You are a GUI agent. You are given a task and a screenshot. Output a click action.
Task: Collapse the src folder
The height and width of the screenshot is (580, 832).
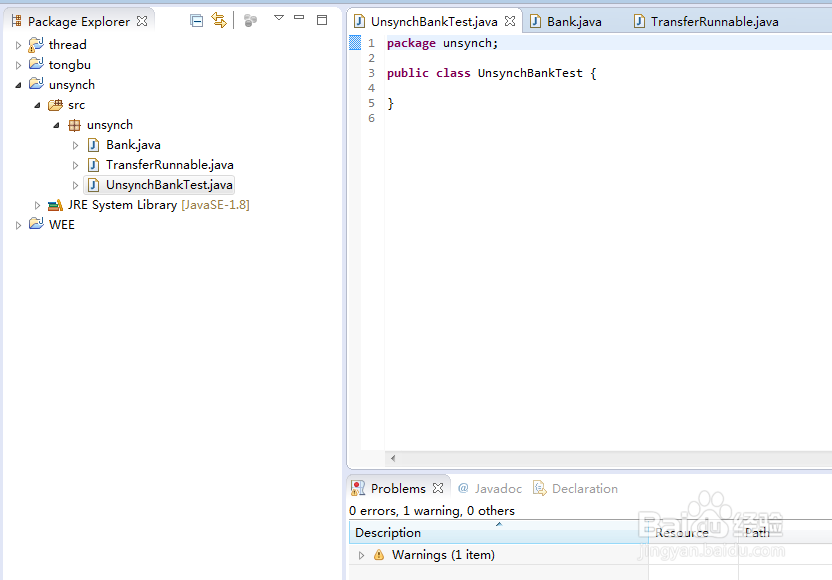37,105
